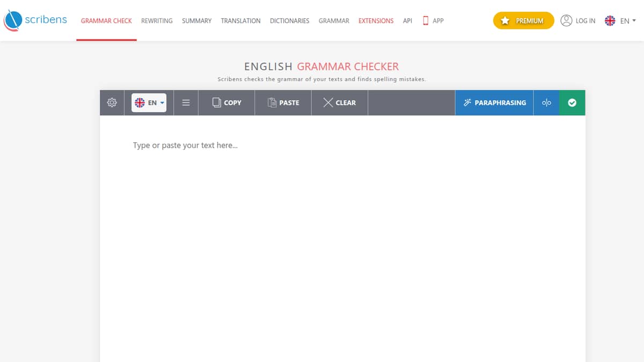Go to the Translation page
This screenshot has width=644, height=362.
coord(240,20)
